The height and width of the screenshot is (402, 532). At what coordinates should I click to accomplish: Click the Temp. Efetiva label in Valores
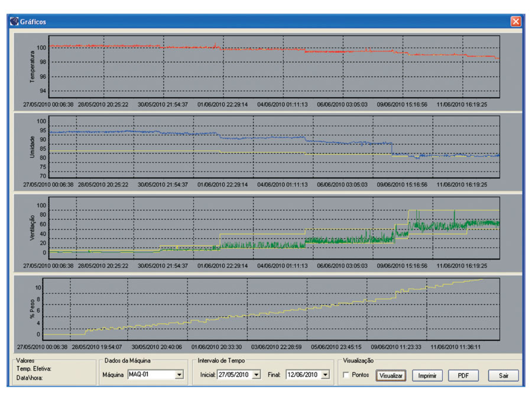(x=34, y=369)
